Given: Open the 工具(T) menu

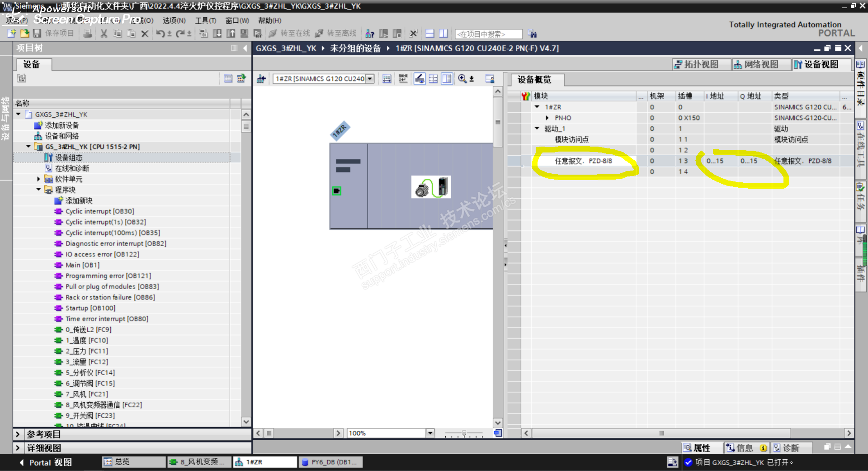Looking at the screenshot, I should pyautogui.click(x=206, y=20).
